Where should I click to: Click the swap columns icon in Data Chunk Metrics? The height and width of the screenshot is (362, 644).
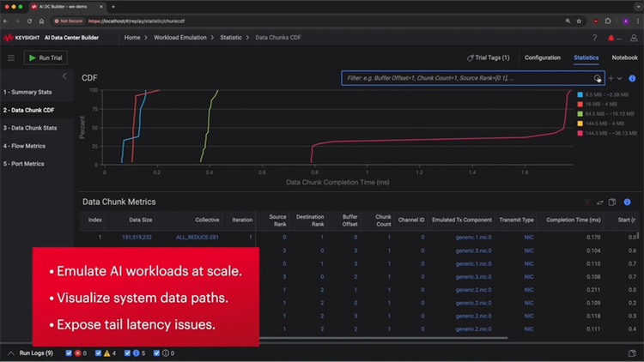(600, 202)
